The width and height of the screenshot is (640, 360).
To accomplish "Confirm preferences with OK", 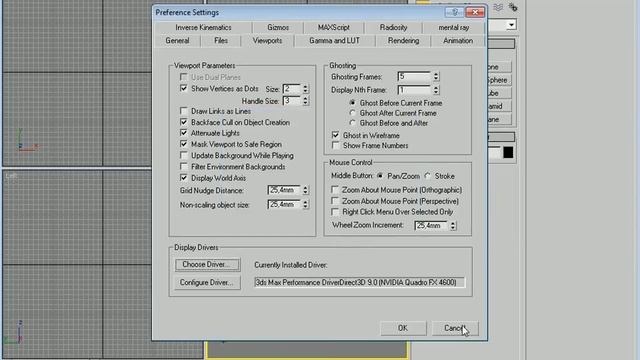I will (403, 328).
